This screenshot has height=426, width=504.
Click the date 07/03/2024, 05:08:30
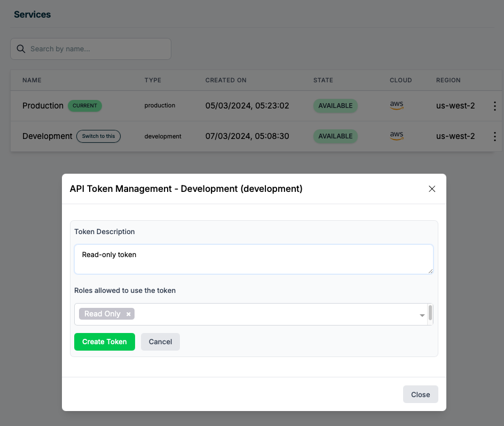click(x=247, y=136)
